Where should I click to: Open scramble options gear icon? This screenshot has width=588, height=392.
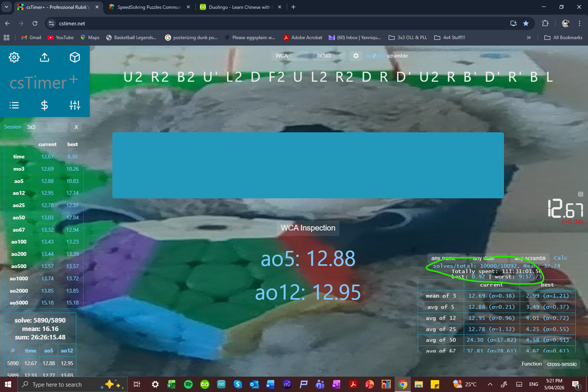coord(356,56)
